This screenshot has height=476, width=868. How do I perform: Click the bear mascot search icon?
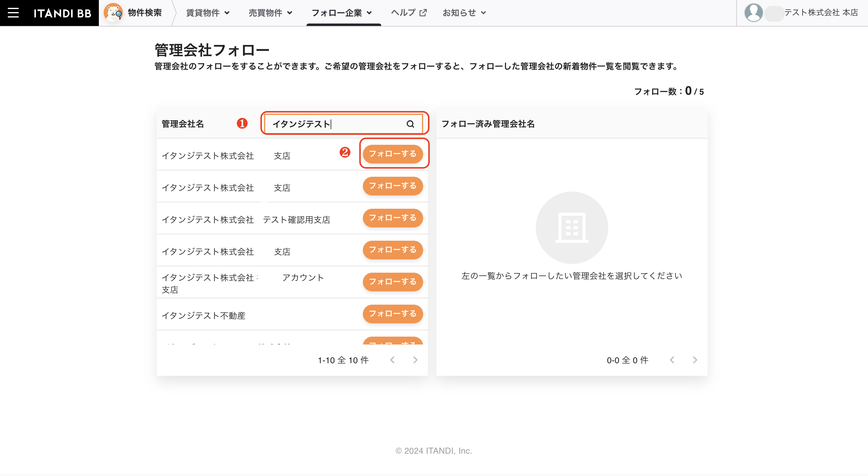pos(113,13)
